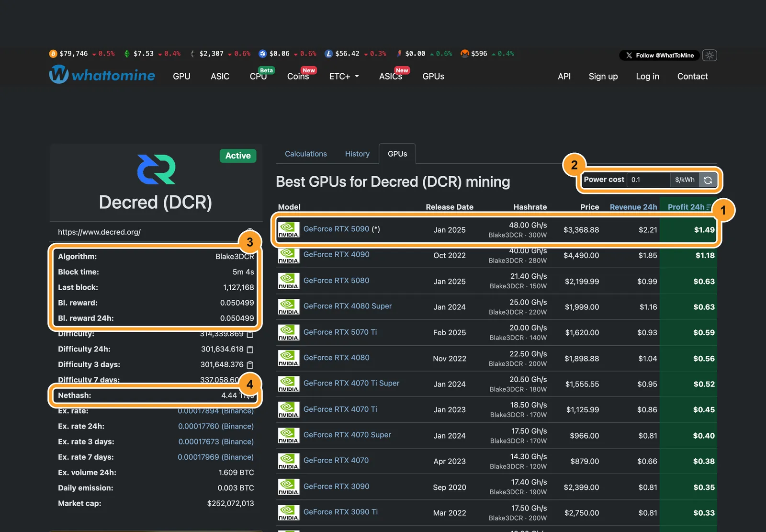Open the decred.org website URL
Screen dimensions: 766x532
99,232
